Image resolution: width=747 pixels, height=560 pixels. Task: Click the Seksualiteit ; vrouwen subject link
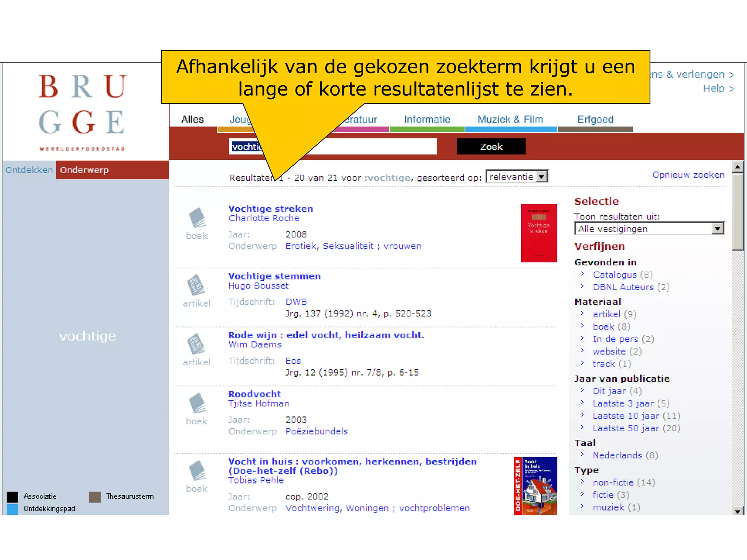click(x=372, y=246)
